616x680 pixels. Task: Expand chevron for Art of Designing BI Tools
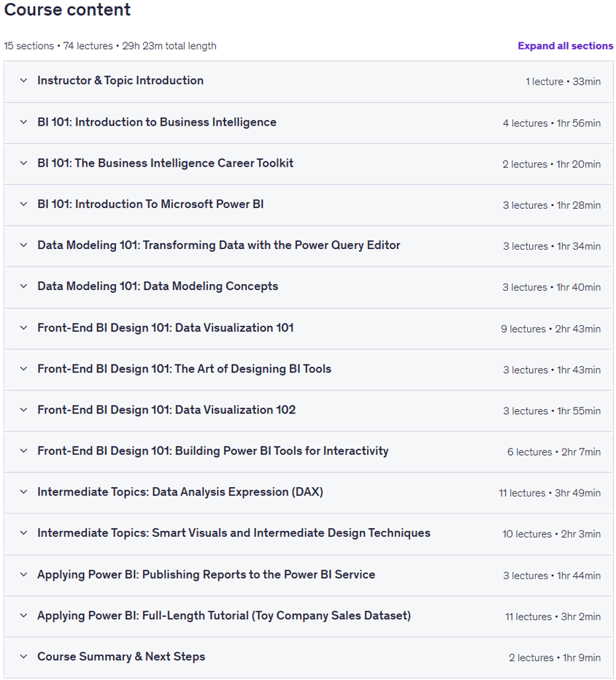[24, 369]
